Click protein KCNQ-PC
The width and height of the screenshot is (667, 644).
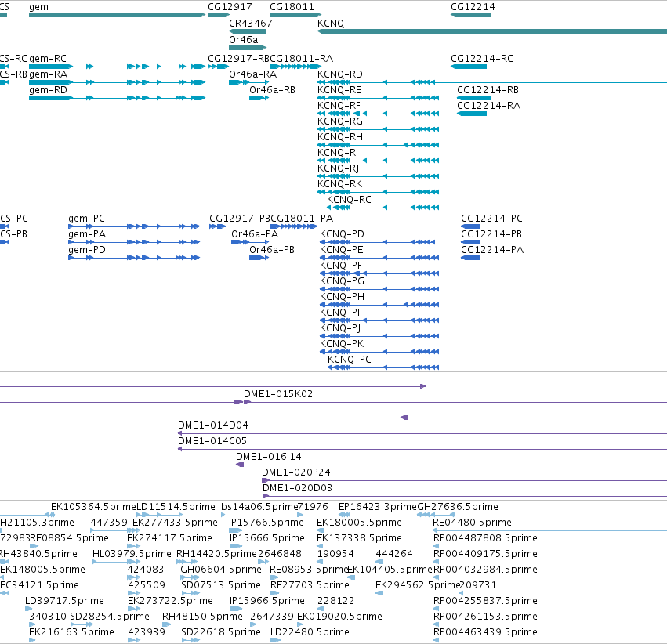tap(383, 367)
